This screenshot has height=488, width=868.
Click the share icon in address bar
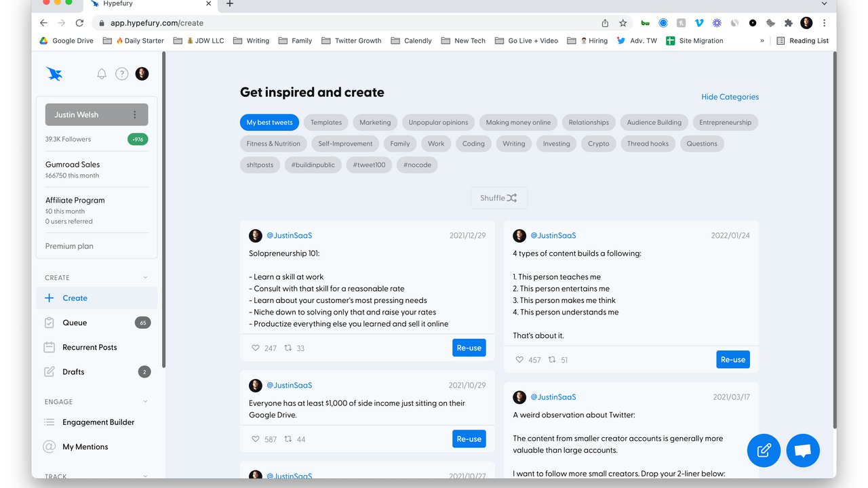click(x=605, y=22)
